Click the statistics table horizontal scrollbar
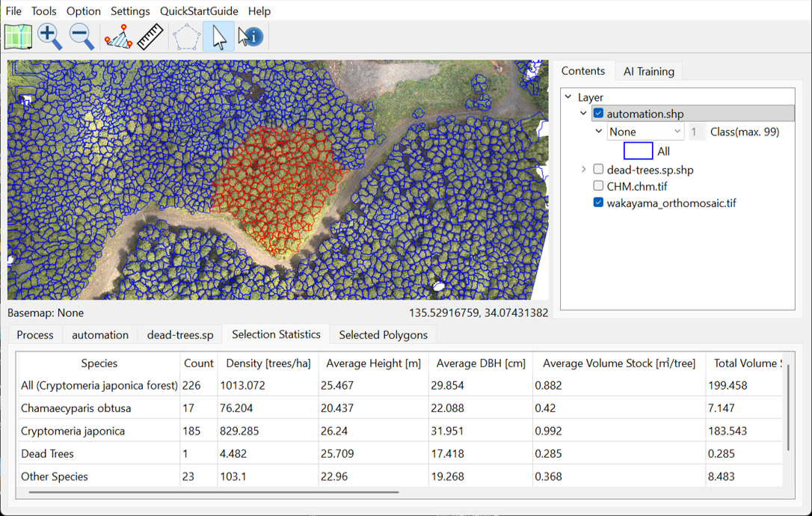This screenshot has height=516, width=812. point(213,492)
